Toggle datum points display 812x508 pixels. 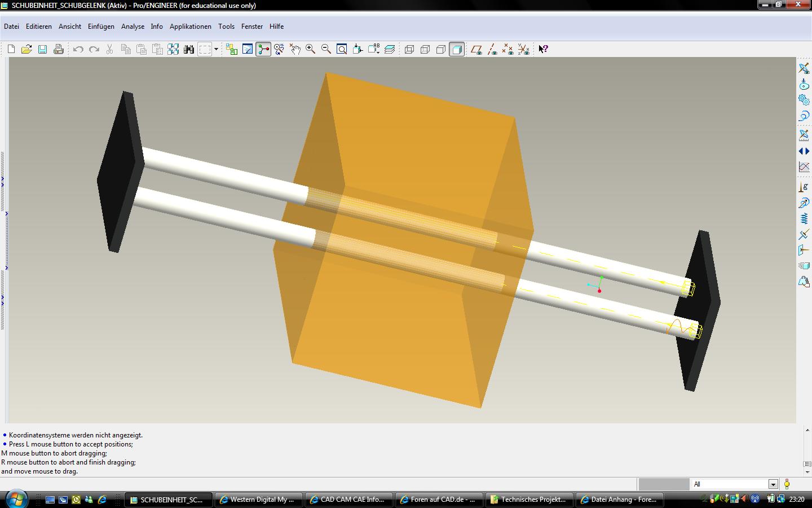tap(508, 49)
